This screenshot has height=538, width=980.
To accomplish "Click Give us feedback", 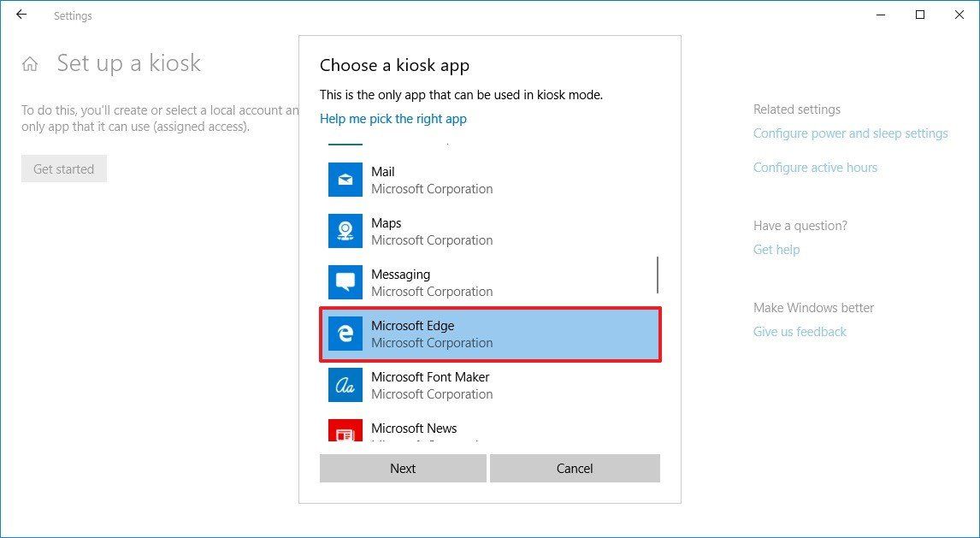I will [800, 331].
